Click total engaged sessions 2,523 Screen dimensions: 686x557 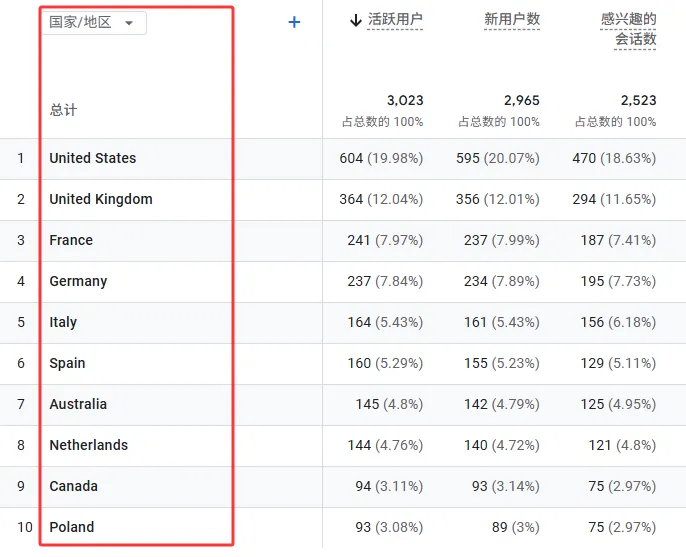[x=638, y=101]
